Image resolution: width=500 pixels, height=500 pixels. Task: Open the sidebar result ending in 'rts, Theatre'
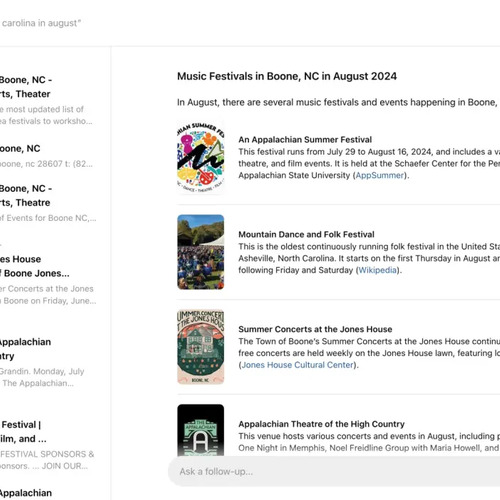pos(47,203)
